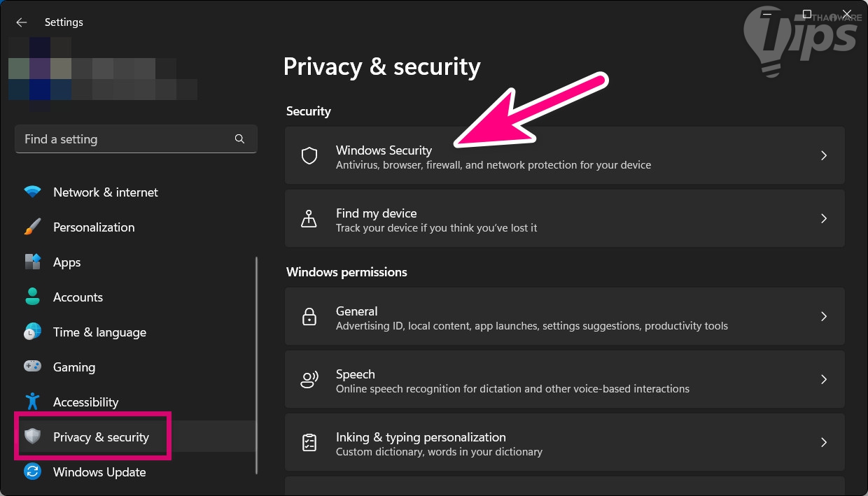Image resolution: width=868 pixels, height=496 pixels.
Task: Click the Windows Security shield icon
Action: tap(309, 155)
